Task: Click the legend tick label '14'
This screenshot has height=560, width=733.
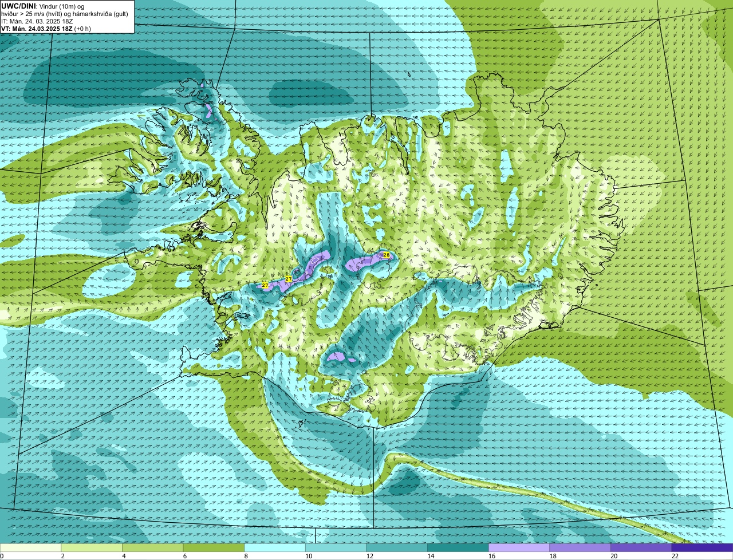Action: coord(431,556)
